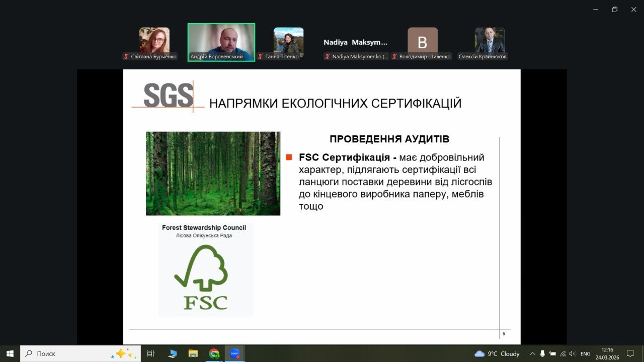Click the 9°C Cloudy weather widget
Screen dimensions: 644x362
(497, 353)
